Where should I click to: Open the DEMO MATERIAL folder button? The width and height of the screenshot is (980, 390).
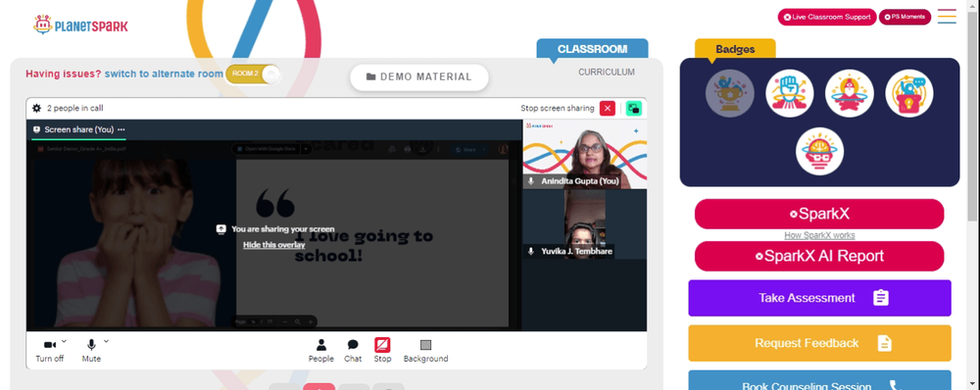(418, 76)
